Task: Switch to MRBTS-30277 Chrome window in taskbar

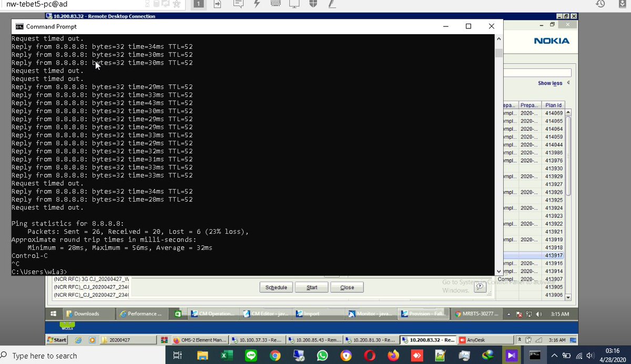Action: click(x=477, y=314)
